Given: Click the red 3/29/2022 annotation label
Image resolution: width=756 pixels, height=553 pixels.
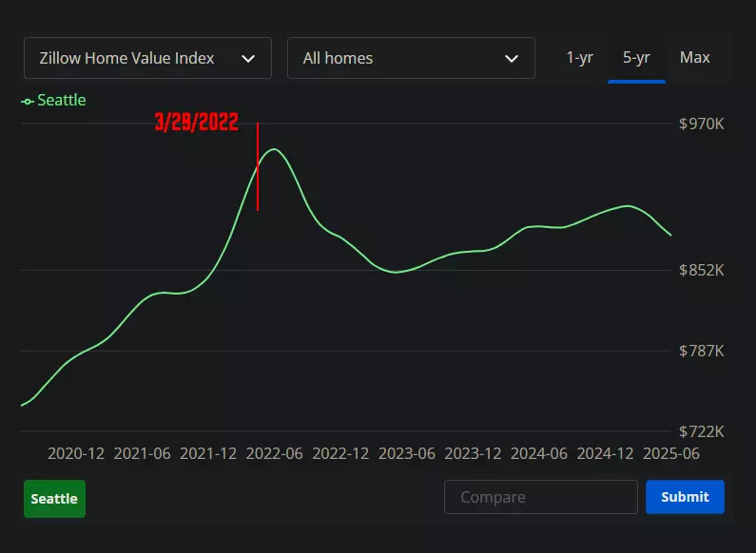Looking at the screenshot, I should (x=196, y=122).
